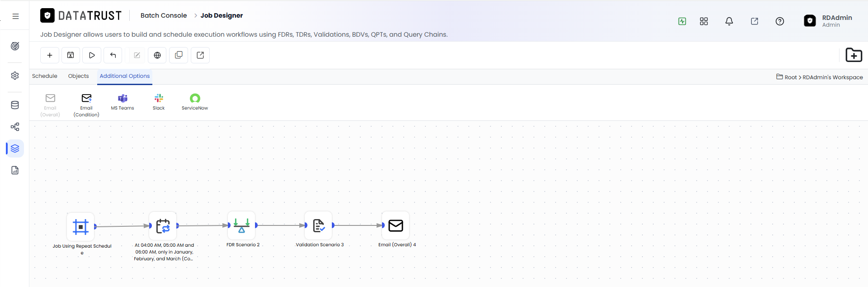Screen dimensions: 868x287
Task: Run the job with the play button
Action: pyautogui.click(x=92, y=55)
